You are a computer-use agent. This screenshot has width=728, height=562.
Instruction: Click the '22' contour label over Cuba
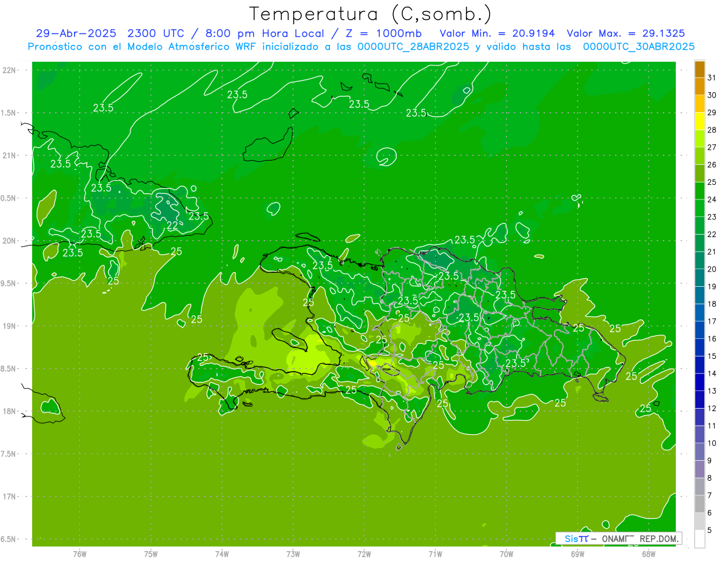pyautogui.click(x=172, y=226)
